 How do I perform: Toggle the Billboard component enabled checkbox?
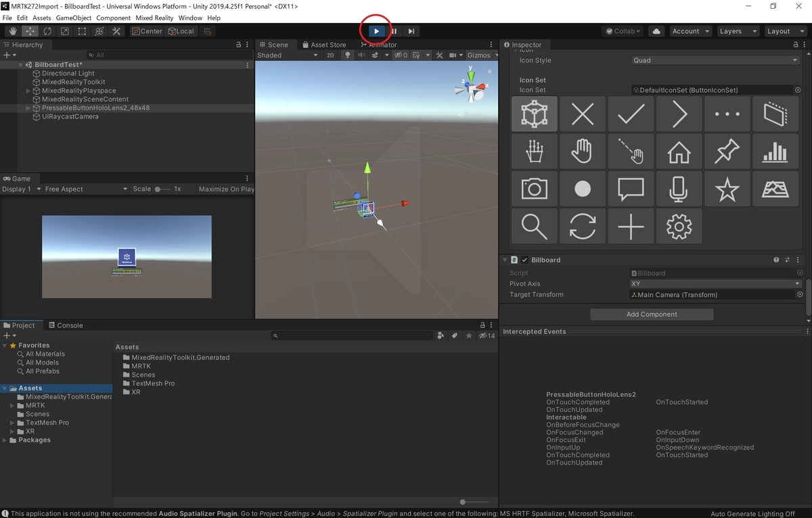click(x=524, y=260)
